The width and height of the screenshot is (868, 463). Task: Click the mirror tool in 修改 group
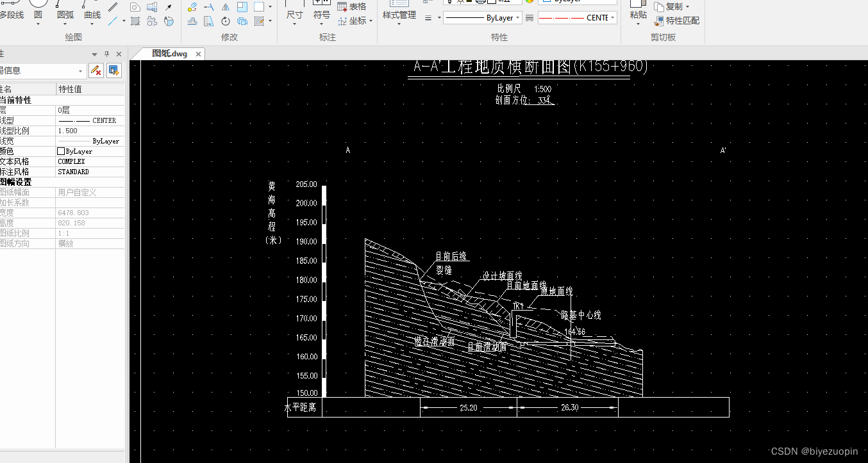[x=226, y=7]
